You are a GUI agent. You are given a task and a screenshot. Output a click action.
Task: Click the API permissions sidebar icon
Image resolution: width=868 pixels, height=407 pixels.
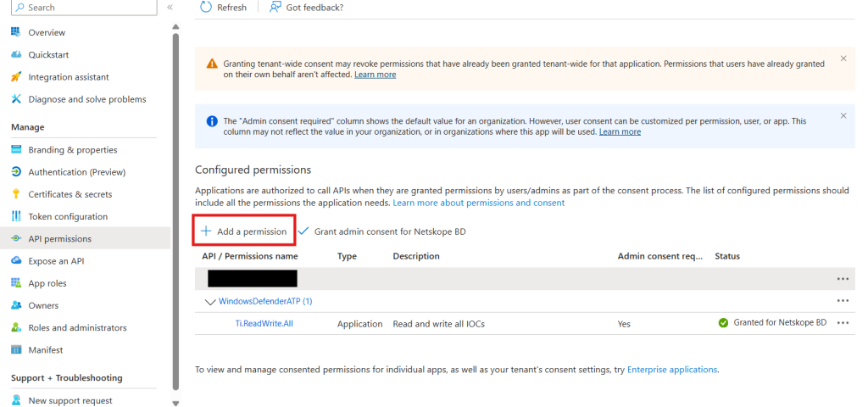tap(16, 238)
